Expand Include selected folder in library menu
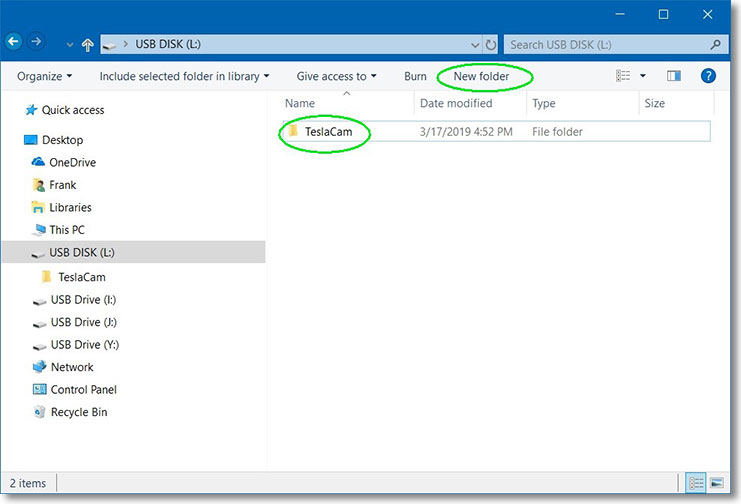This screenshot has height=504, width=741. [x=184, y=76]
